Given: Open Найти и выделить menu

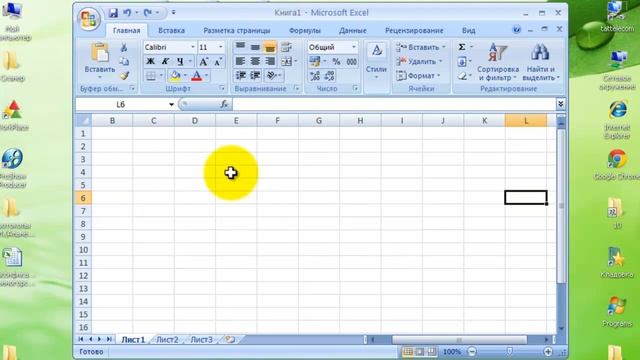Looking at the screenshot, I should pos(540,62).
